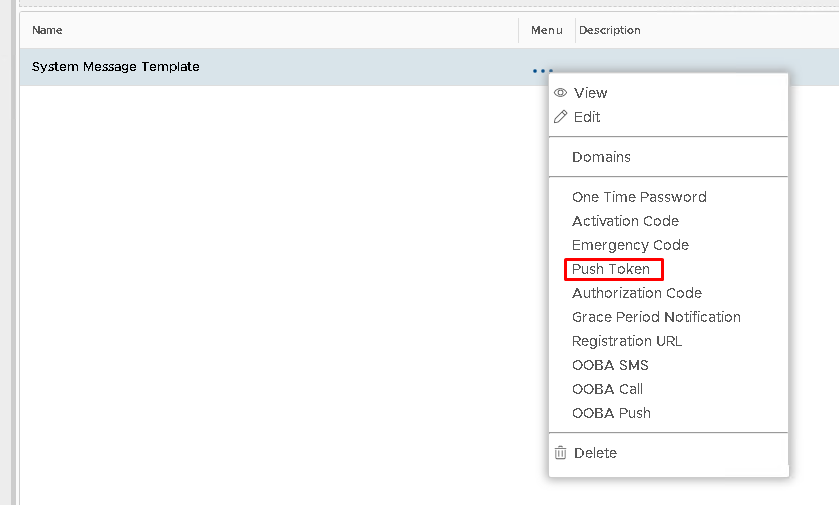Click the eye icon for View

coord(560,93)
